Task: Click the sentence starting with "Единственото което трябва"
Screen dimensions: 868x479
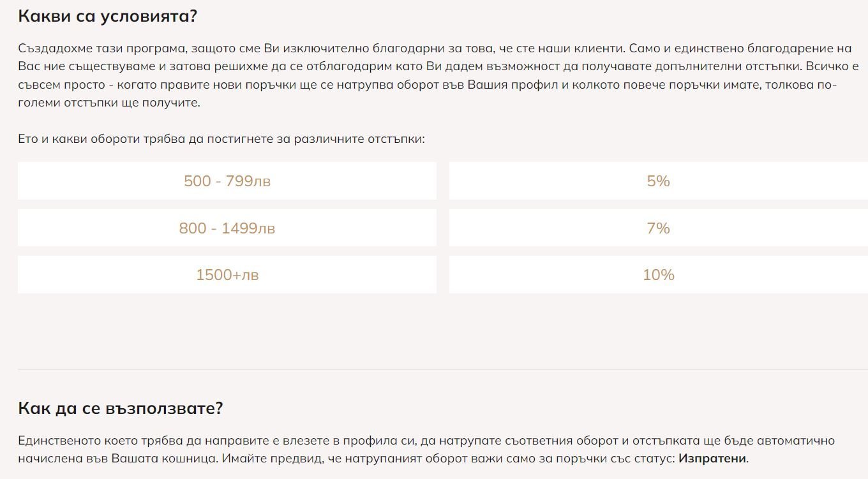Action: [319, 441]
